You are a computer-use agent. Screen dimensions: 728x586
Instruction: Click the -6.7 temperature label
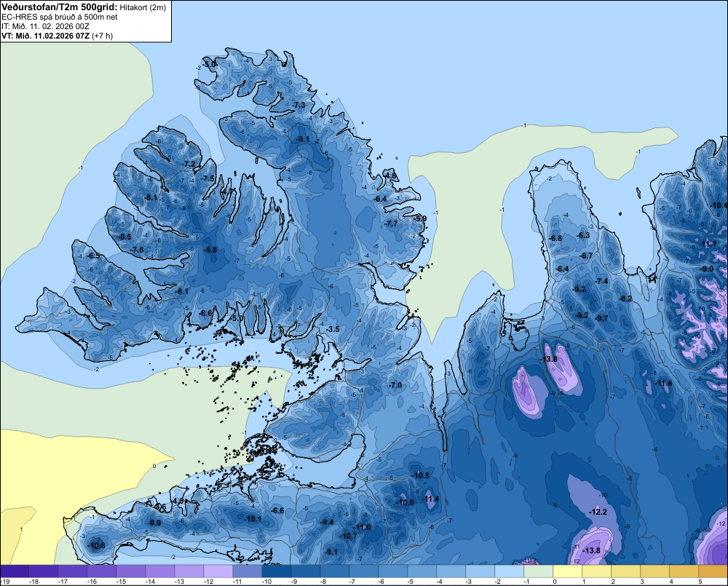[x=586, y=256]
